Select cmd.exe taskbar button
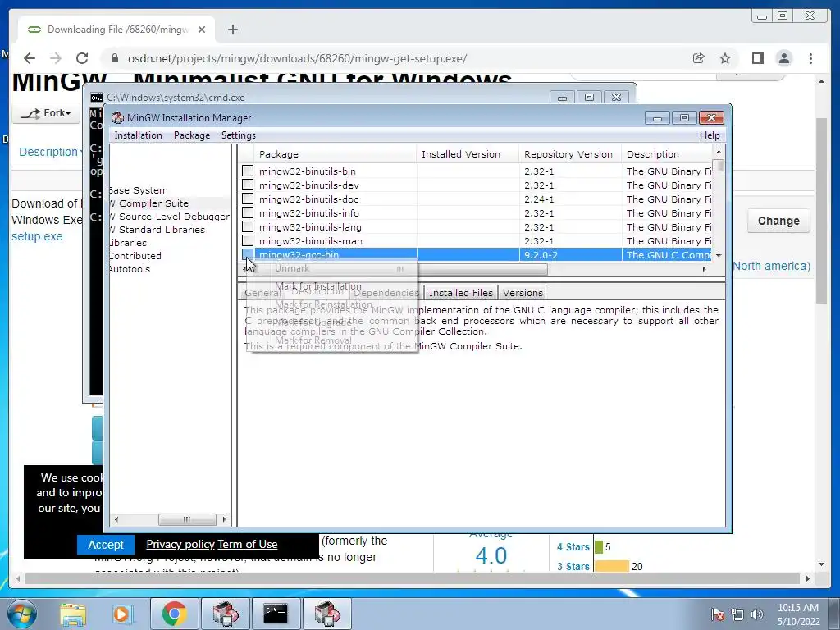 [x=276, y=614]
